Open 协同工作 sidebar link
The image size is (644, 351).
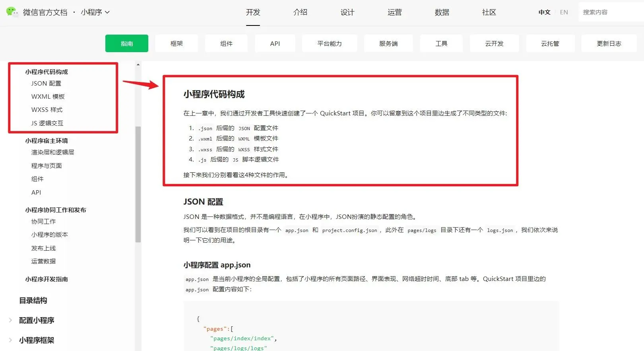point(43,221)
